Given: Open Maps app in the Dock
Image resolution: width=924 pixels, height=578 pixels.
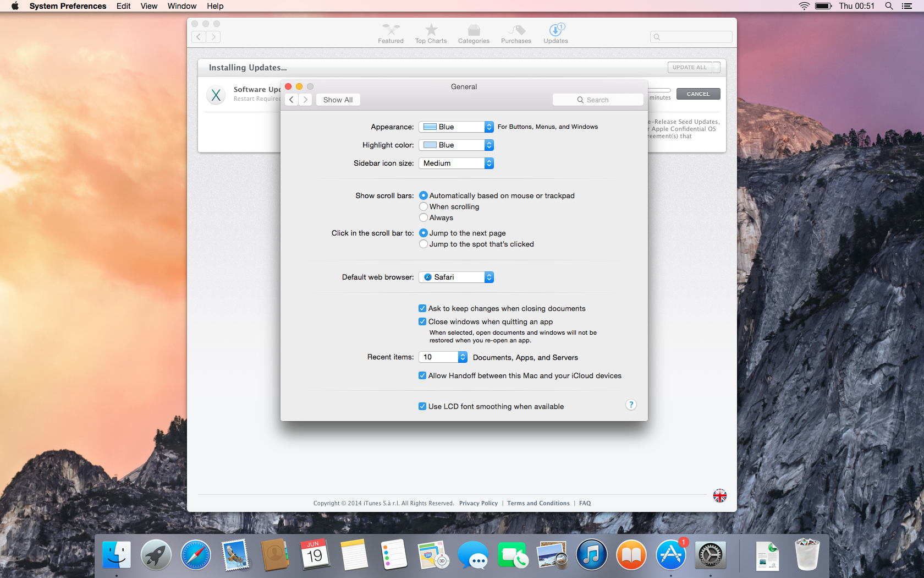Looking at the screenshot, I should click(x=433, y=555).
